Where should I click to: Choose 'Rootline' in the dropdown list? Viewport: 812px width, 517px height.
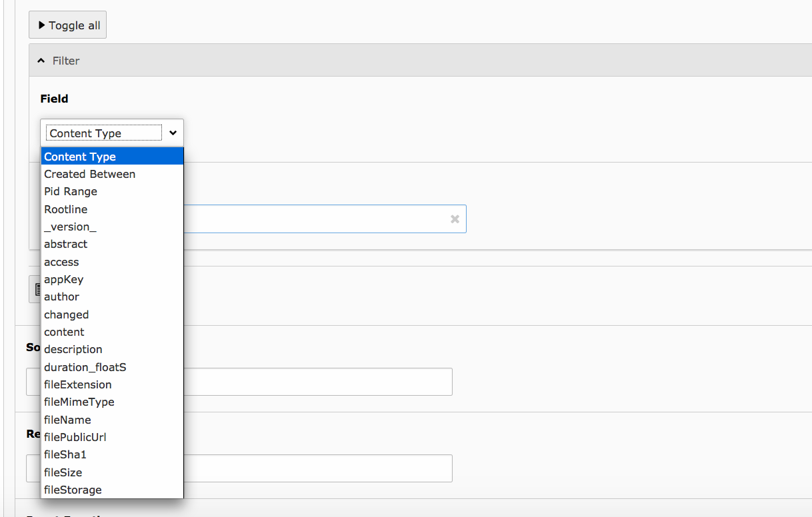(x=65, y=209)
